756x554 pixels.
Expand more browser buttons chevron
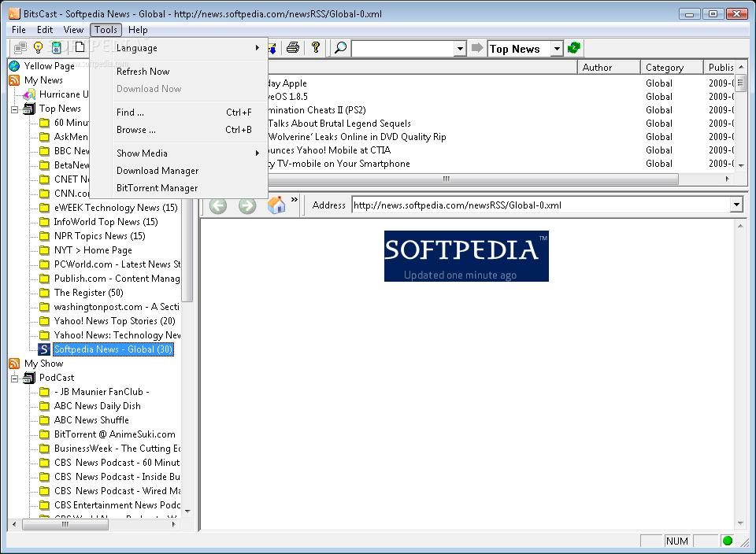(294, 199)
